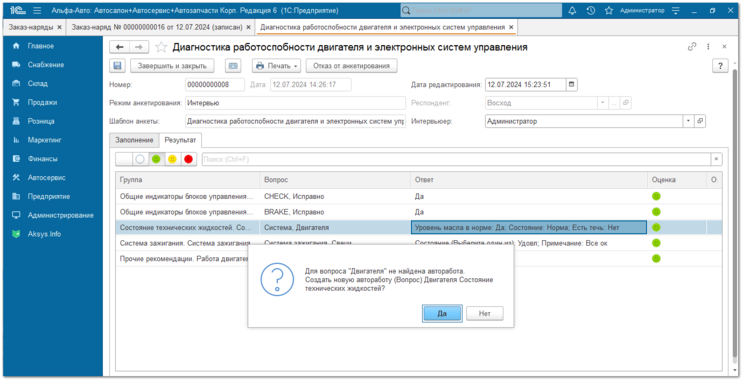Filter results by empty circle rating
Screen dimensions: 743x381
pos(140,160)
